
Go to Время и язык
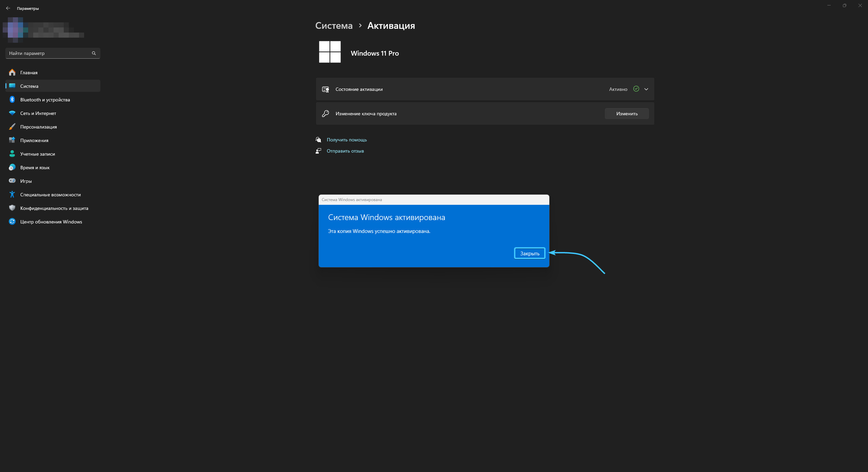pyautogui.click(x=35, y=168)
